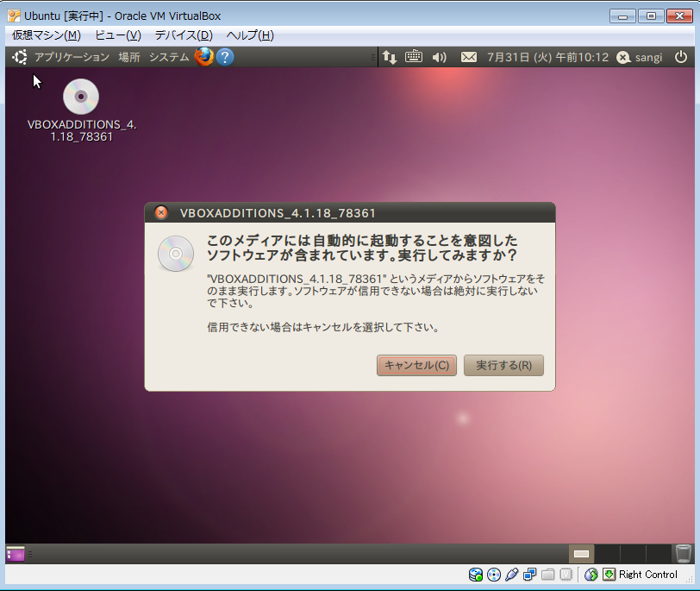
Task: Click the USB devices icon in status bar
Action: pyautogui.click(x=512, y=575)
